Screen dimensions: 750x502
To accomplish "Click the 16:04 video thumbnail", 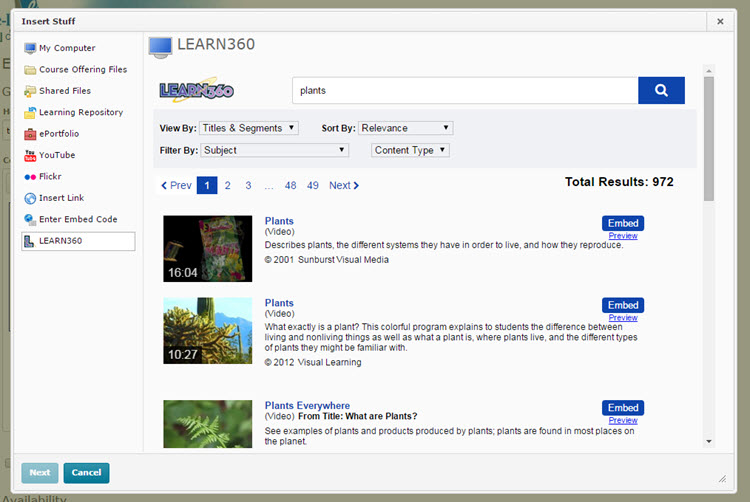I will [208, 249].
